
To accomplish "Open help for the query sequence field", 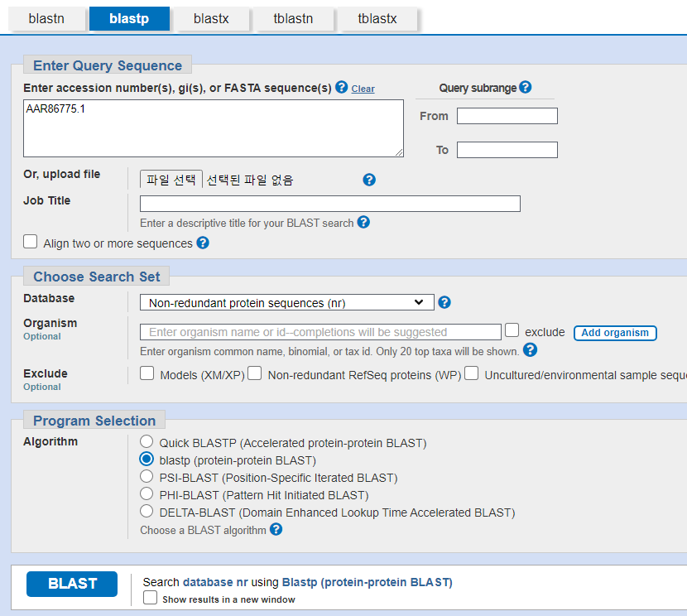I will 341,87.
